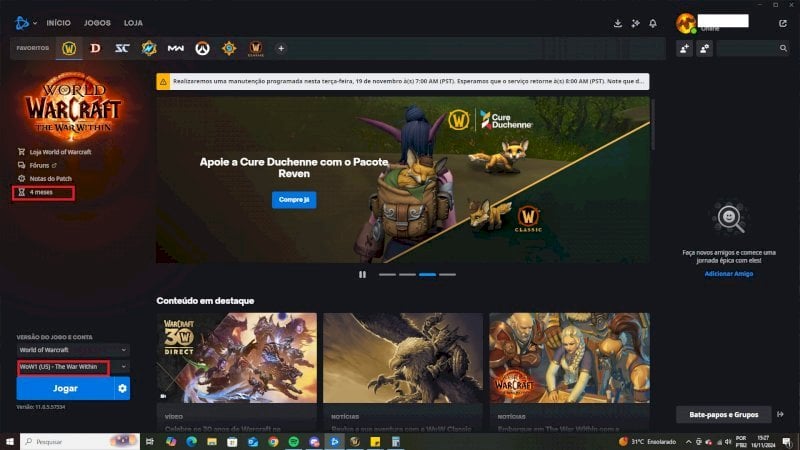Select World of Warcraft favorite icon
800x450 pixels.
pos(69,48)
